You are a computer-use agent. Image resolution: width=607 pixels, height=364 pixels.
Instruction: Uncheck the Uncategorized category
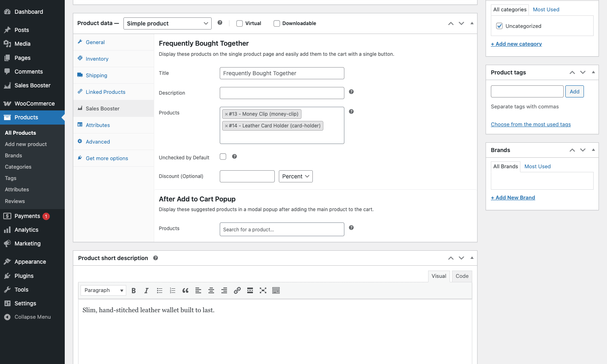499,26
